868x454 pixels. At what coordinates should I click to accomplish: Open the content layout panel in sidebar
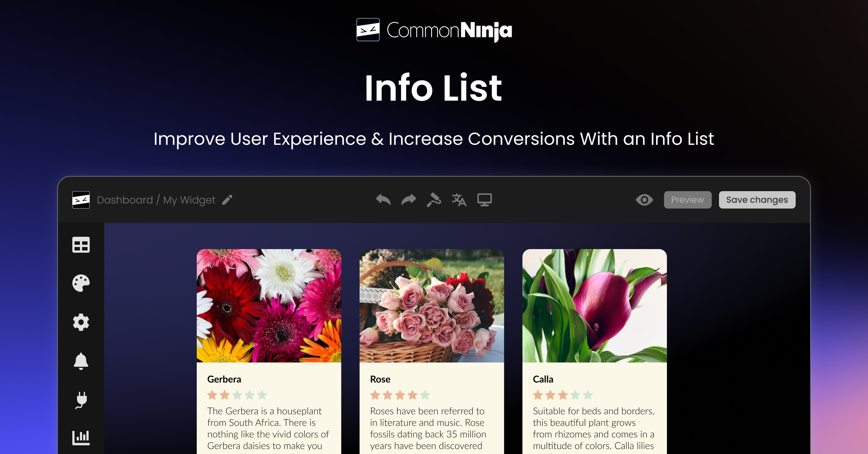(81, 245)
